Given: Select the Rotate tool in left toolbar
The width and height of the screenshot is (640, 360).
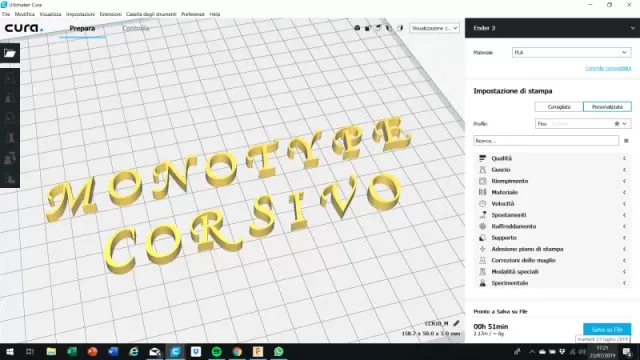Looking at the screenshot, I should click(x=10, y=118).
